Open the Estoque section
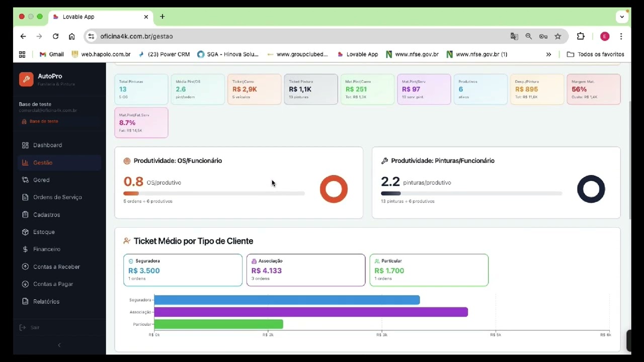 tap(59, 232)
